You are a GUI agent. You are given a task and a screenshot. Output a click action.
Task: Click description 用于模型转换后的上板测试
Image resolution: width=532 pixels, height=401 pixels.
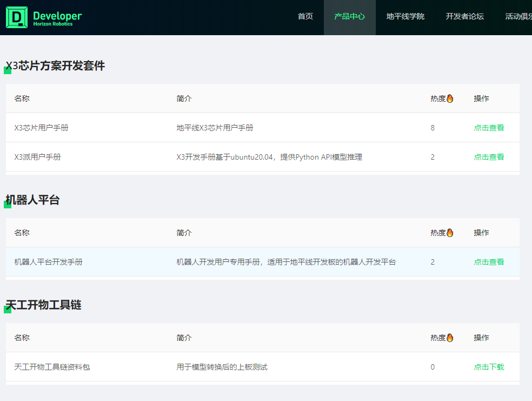(x=222, y=367)
